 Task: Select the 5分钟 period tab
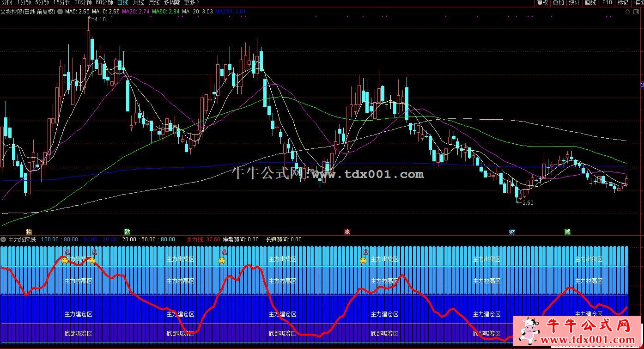click(x=42, y=3)
